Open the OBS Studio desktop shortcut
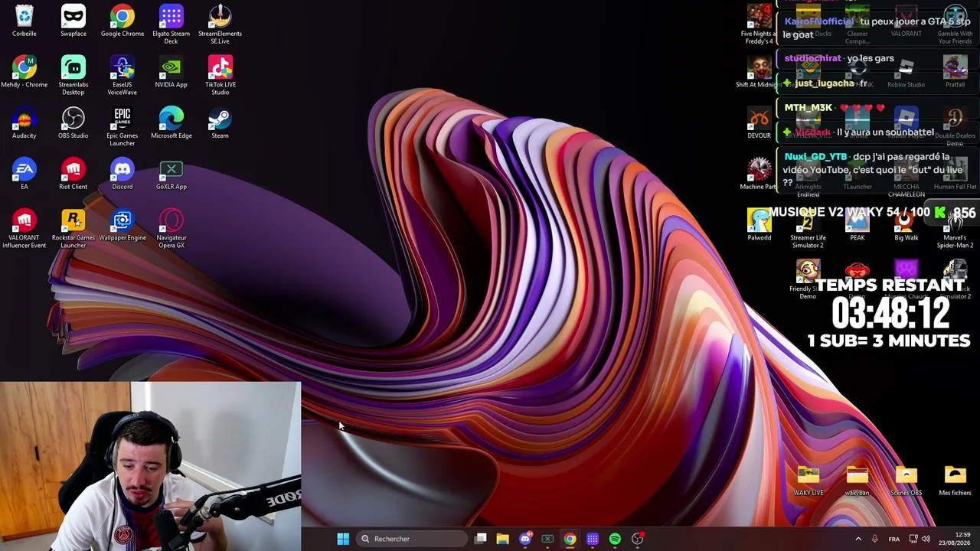 (73, 123)
